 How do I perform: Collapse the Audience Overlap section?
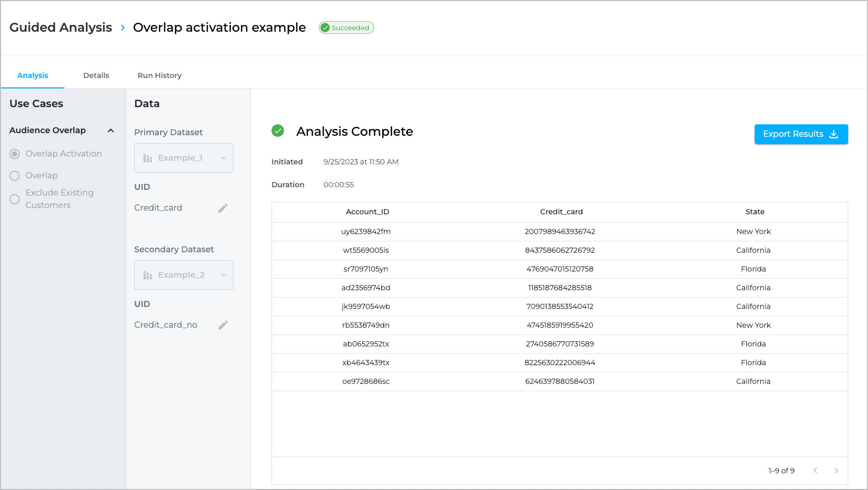(x=111, y=131)
